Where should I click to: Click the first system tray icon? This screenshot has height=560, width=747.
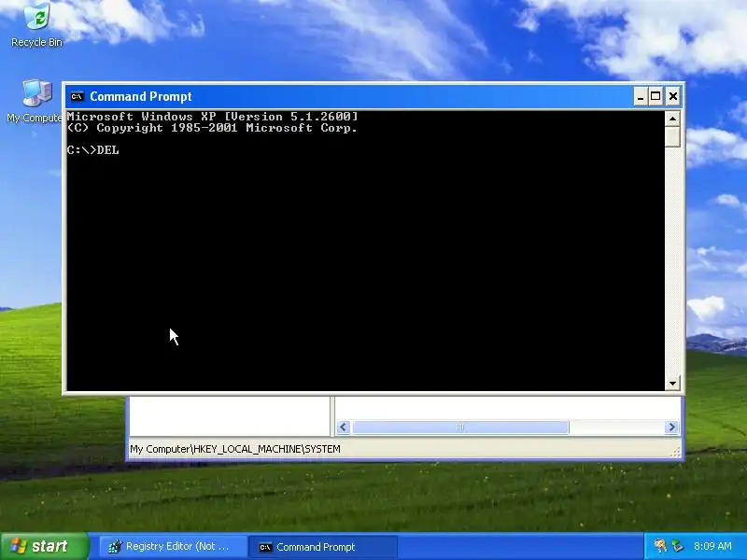click(660, 546)
